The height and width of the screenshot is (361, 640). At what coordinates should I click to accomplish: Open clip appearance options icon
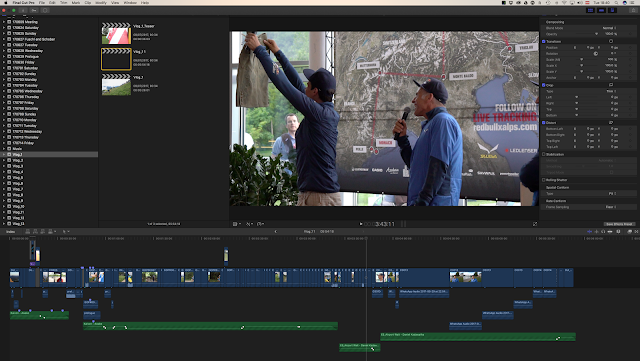(x=618, y=232)
